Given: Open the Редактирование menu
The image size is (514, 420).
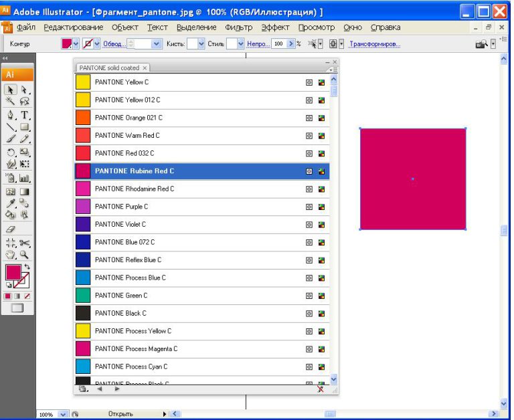Looking at the screenshot, I should tap(74, 27).
